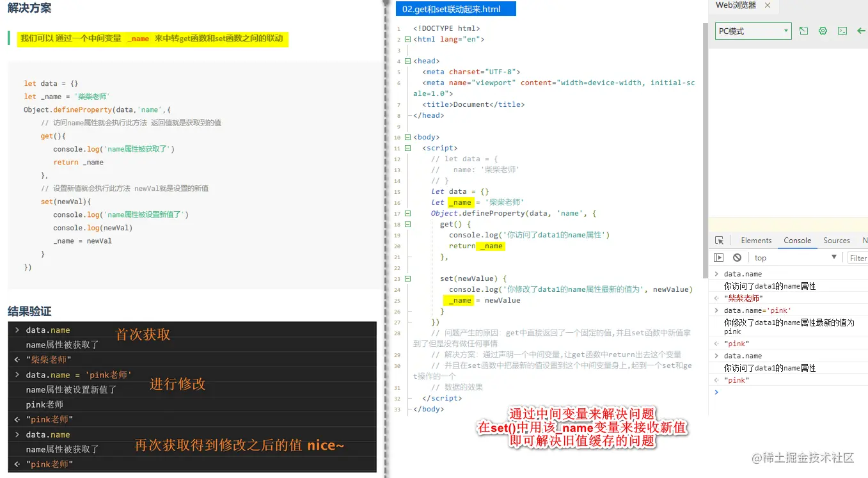Click the "柴柴老师" output in dark panel
The image size is (868, 478).
point(49,360)
